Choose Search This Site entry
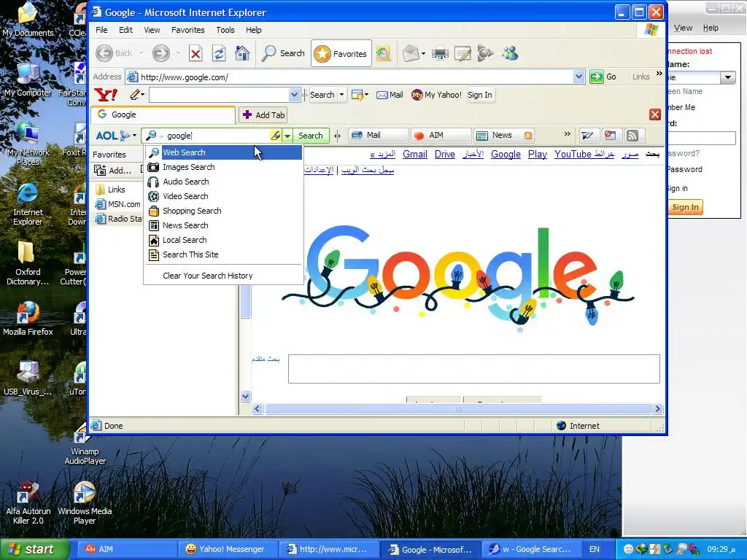Screen dimensions: 747x560 (224, 254)
